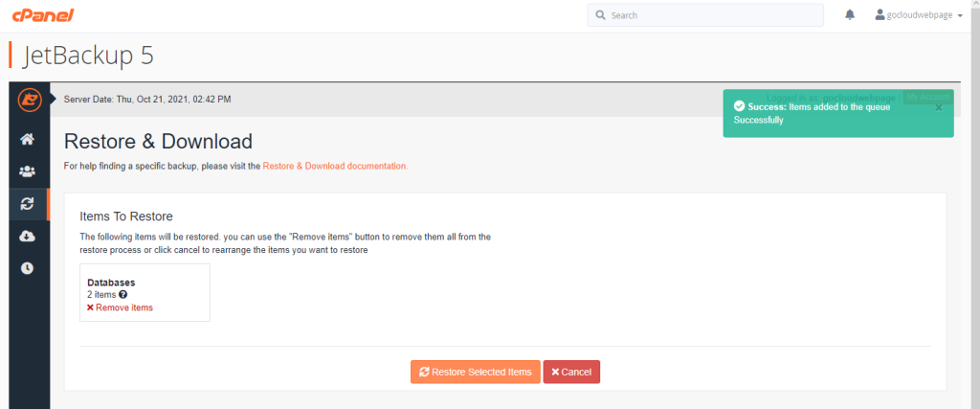The width and height of the screenshot is (980, 409).
Task: Go to Home via sidebar house icon
Action: tap(28, 140)
